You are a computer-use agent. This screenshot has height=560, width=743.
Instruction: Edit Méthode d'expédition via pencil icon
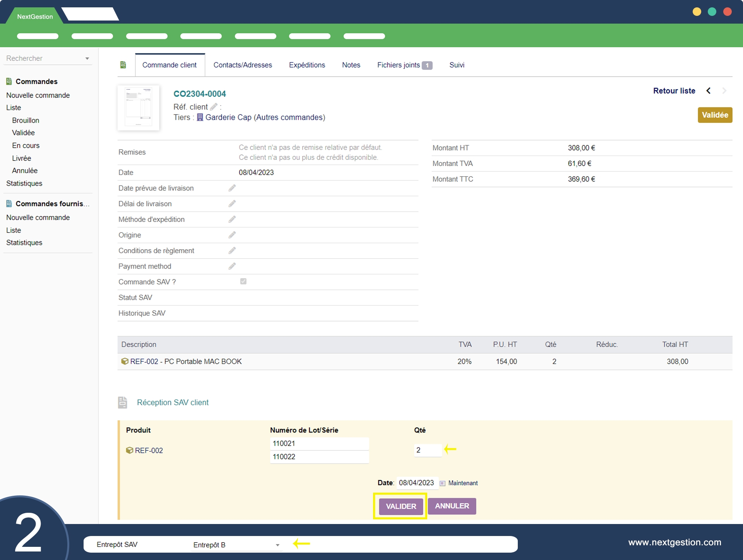[x=232, y=219]
